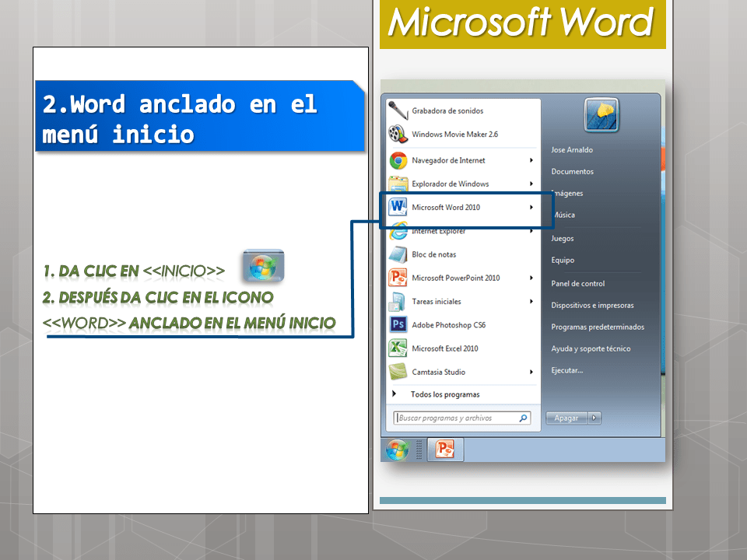Click the Grabadora de sonidos microphone icon
Image resolution: width=747 pixels, height=560 pixels.
coord(398,110)
